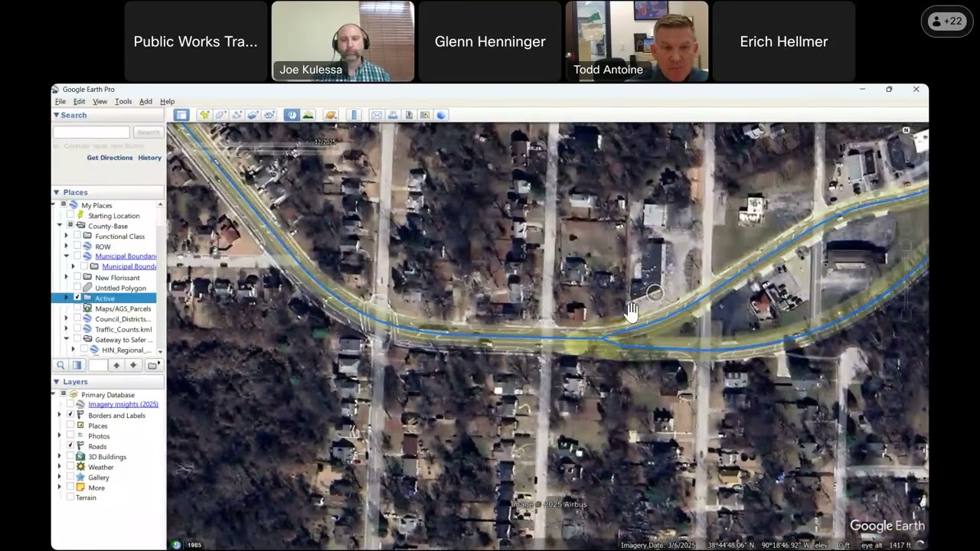The width and height of the screenshot is (980, 551).
Task: Enable the ROW layer checkbox
Action: tap(77, 246)
